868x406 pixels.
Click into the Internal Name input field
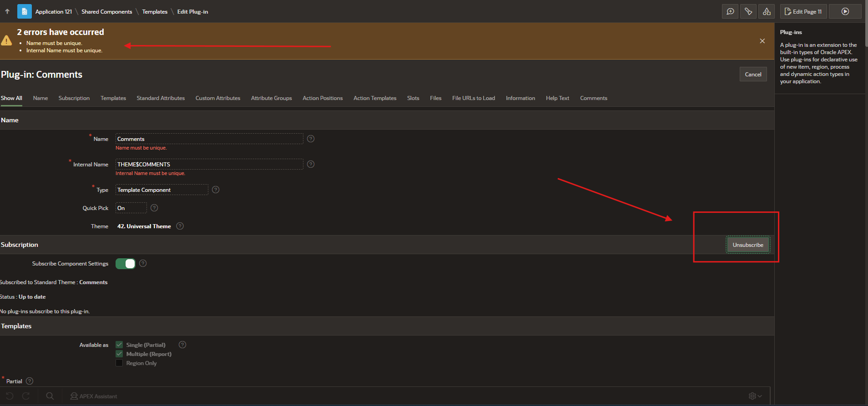click(209, 164)
